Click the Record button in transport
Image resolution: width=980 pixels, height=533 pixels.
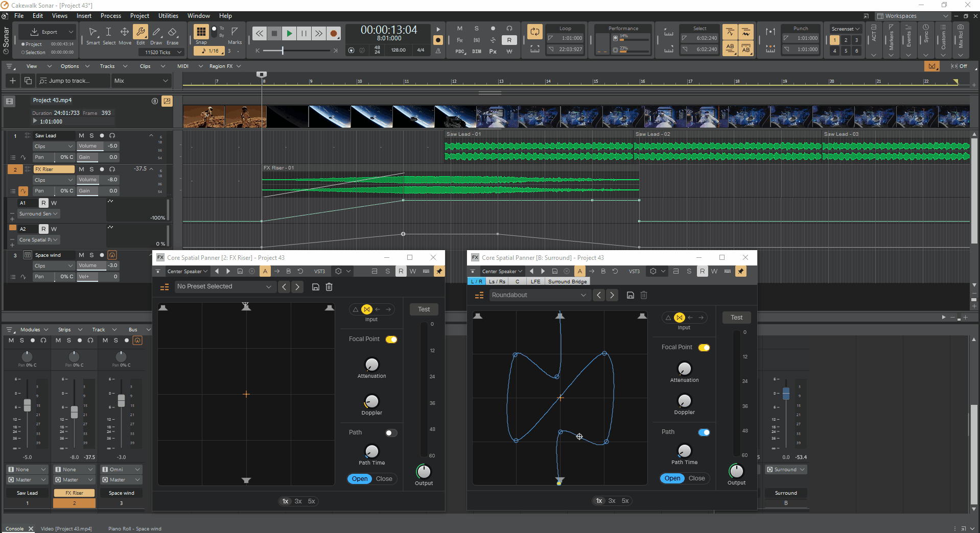[x=333, y=34]
